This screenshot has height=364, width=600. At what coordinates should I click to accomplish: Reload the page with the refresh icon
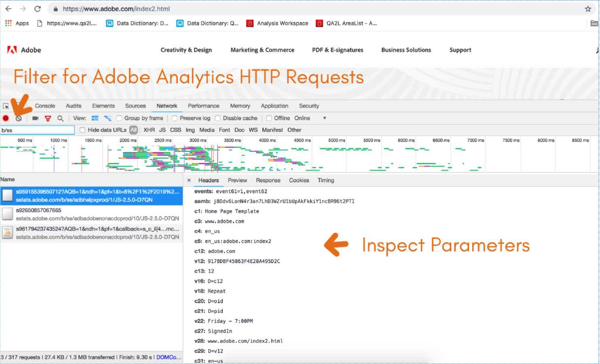(38, 9)
